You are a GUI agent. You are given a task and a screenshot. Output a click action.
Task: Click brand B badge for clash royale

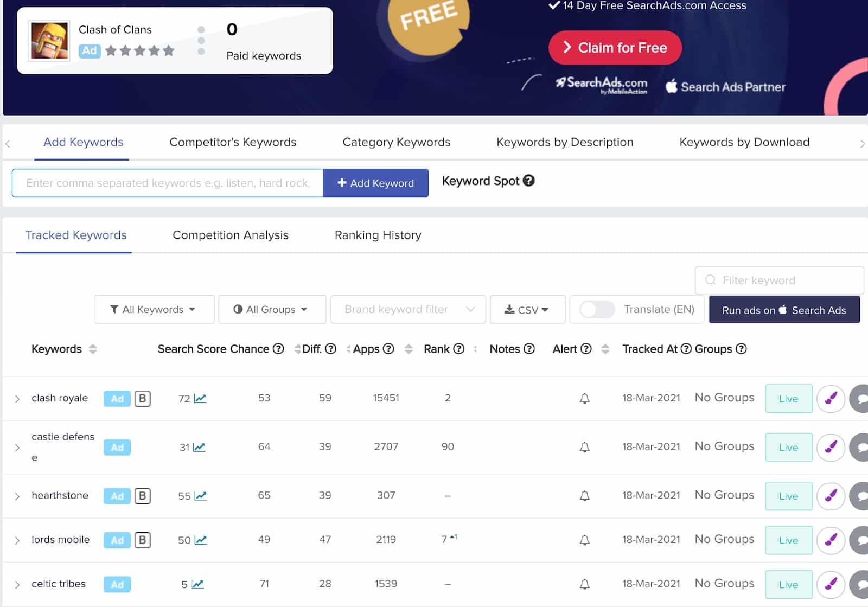142,399
